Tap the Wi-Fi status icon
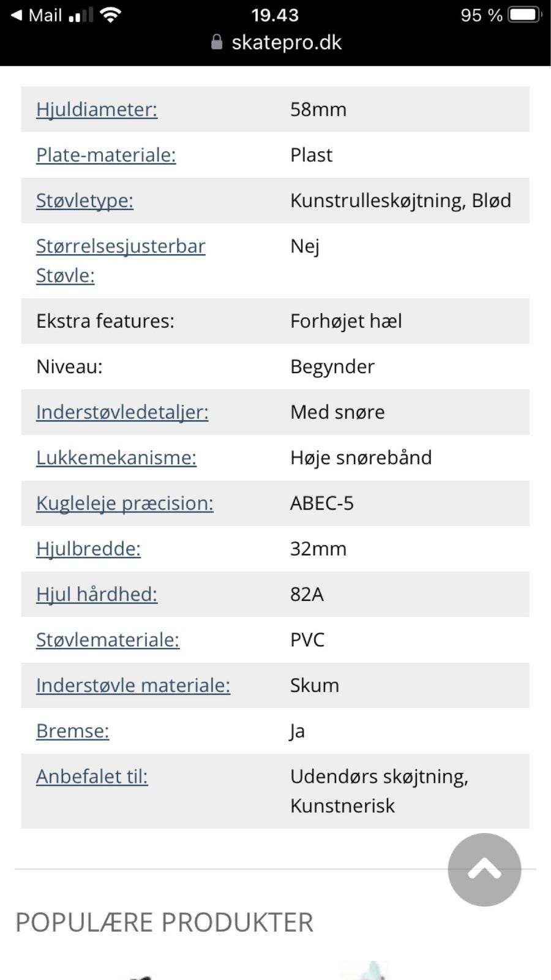Viewport: 551px width, 980px height. [110, 15]
